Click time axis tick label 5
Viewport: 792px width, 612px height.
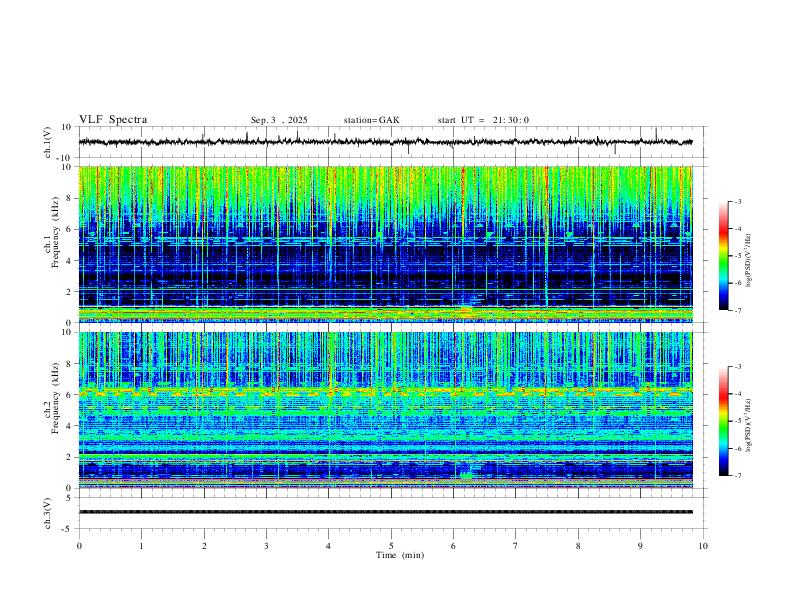click(391, 546)
